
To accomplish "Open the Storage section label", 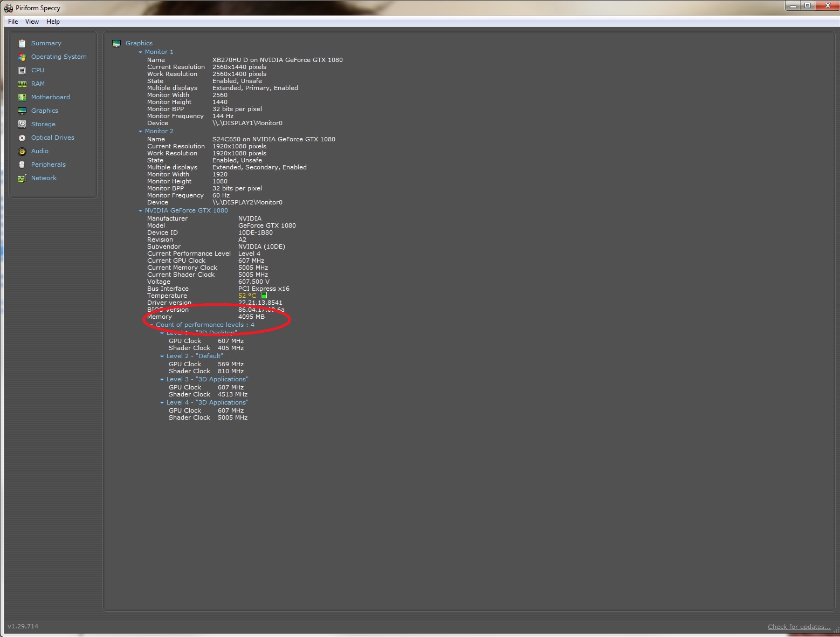I will coord(43,124).
